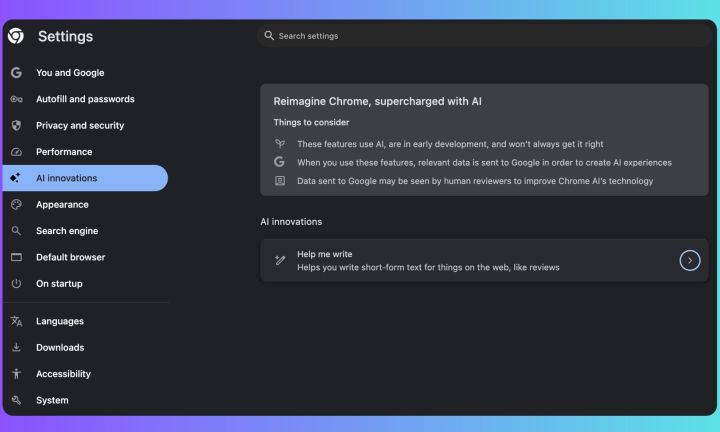The height and width of the screenshot is (432, 720).
Task: Select the Google G sidebar icon
Action: (x=16, y=73)
